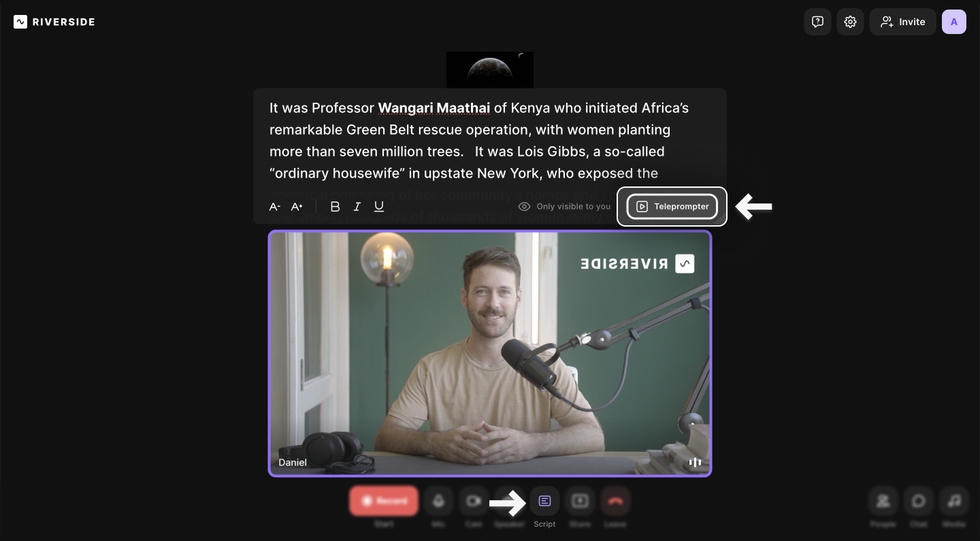Open the user avatar A menu

[x=953, y=22]
